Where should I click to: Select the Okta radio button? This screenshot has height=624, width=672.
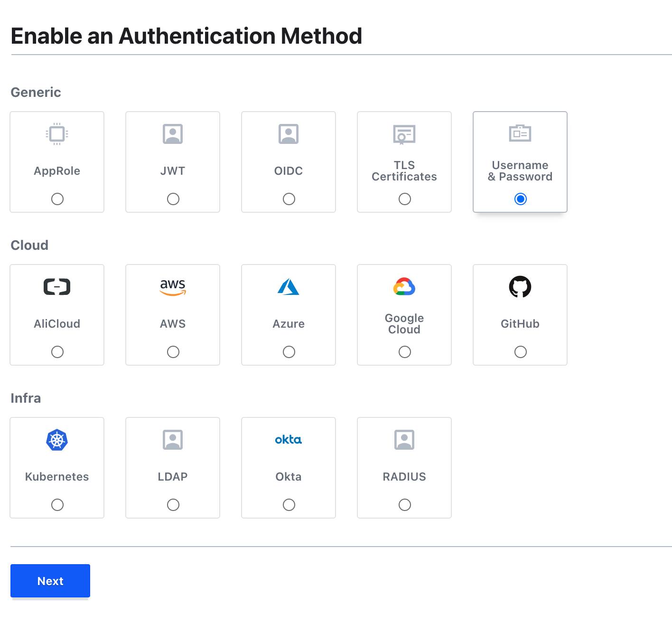pyautogui.click(x=289, y=505)
